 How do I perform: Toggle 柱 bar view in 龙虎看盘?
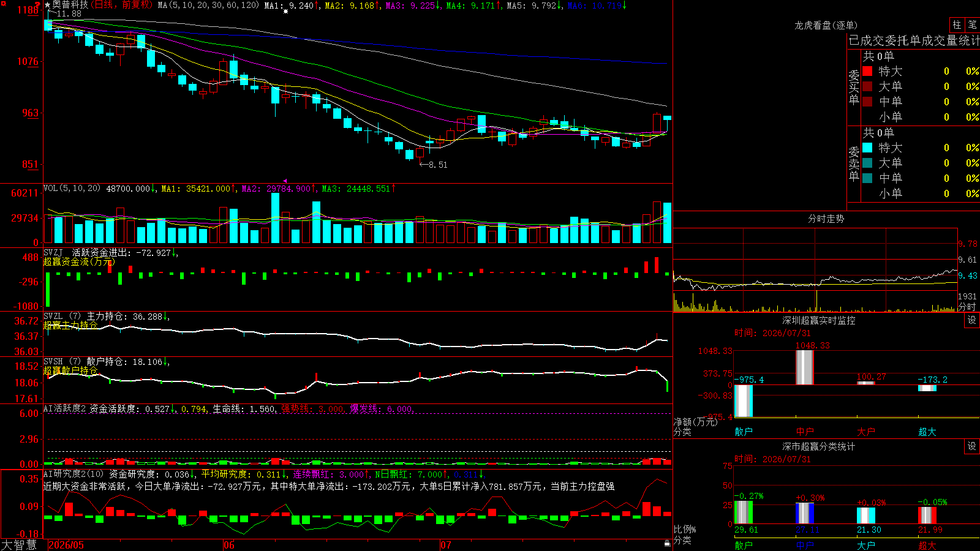[x=957, y=24]
